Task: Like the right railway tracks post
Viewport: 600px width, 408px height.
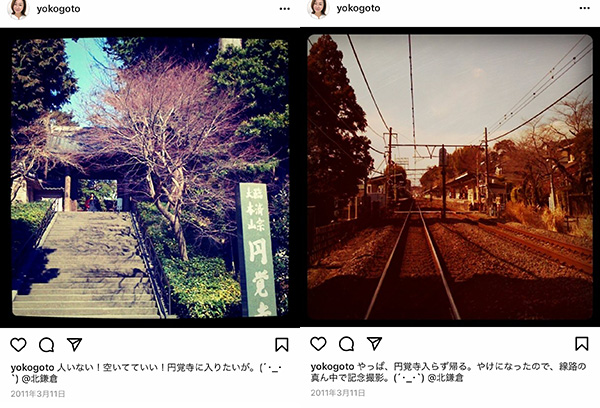Action: tap(318, 344)
